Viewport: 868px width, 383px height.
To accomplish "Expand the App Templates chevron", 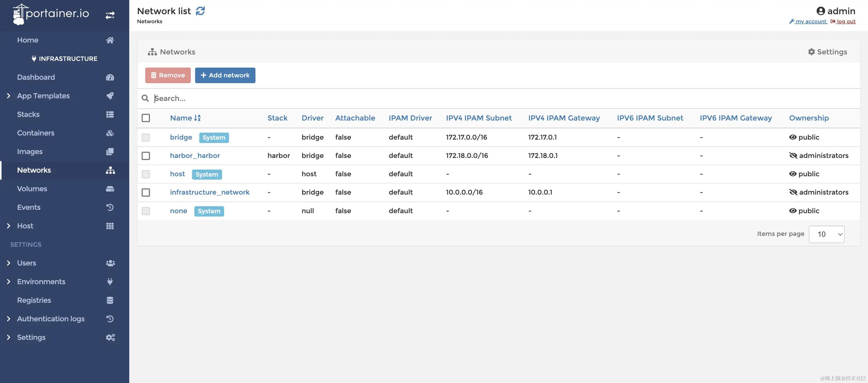I will pos(8,96).
